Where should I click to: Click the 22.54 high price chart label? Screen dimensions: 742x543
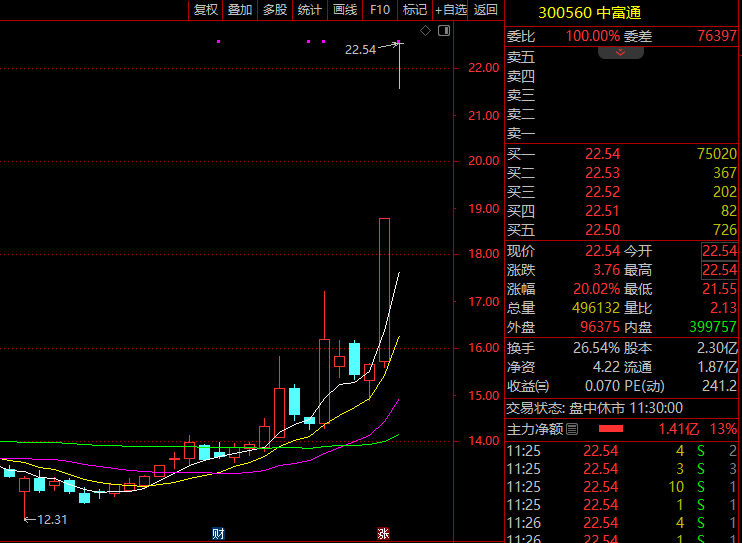(360, 50)
